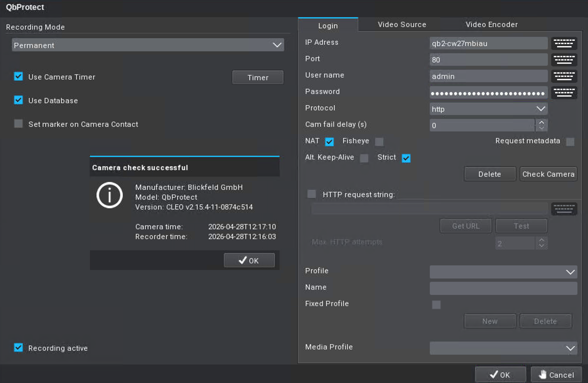Screen dimensions: 588x383
Task: Click the Timer button
Action: [258, 77]
